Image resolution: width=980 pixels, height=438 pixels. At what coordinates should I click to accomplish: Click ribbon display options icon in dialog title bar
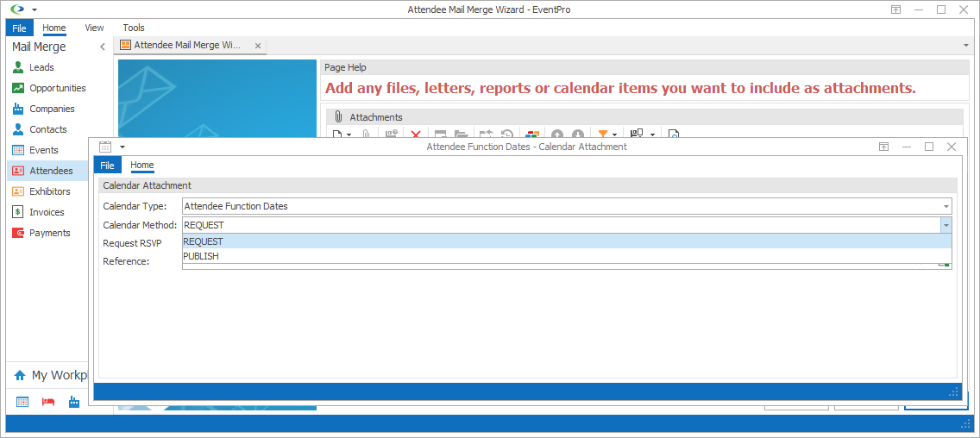[883, 147]
